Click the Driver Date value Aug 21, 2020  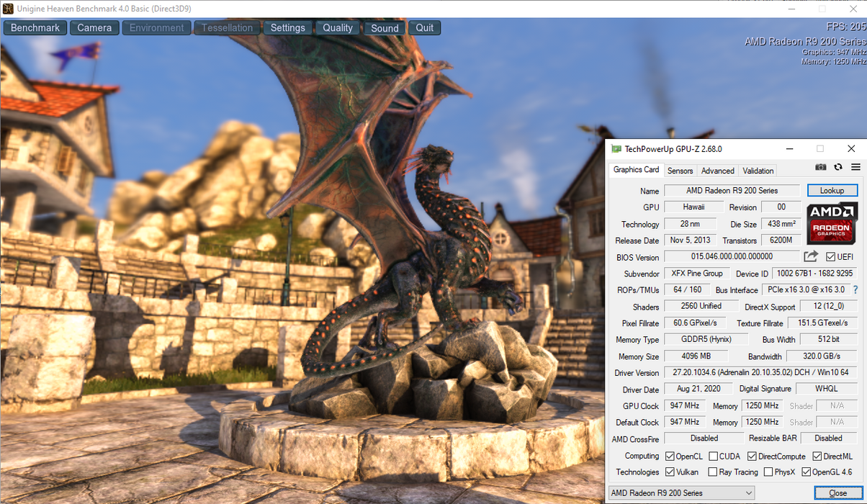tap(698, 389)
